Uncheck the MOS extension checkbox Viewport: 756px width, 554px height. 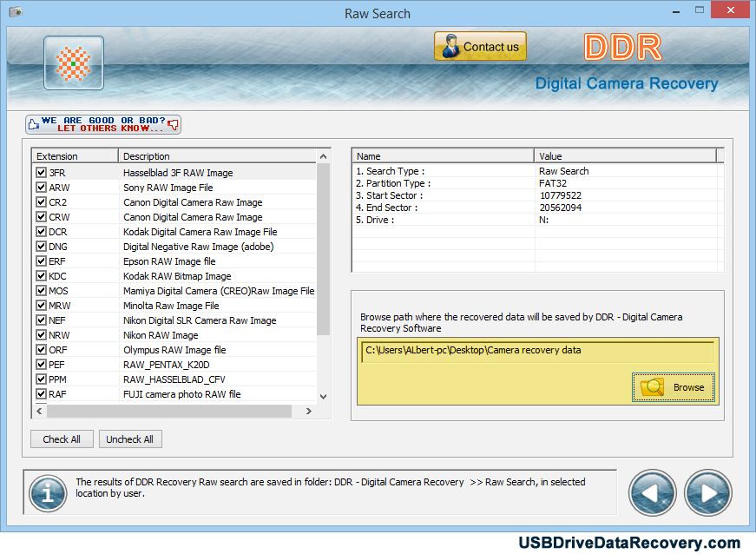[x=41, y=291]
